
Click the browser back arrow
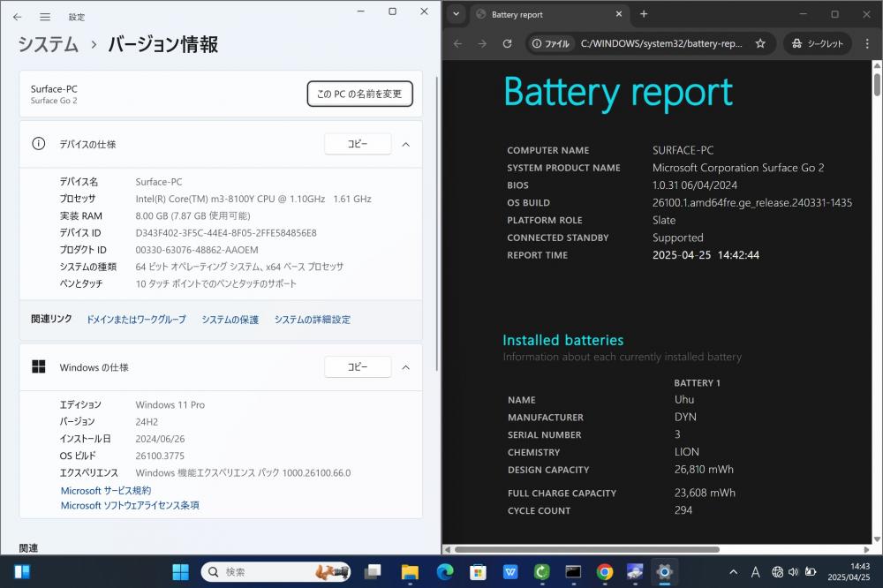[457, 43]
